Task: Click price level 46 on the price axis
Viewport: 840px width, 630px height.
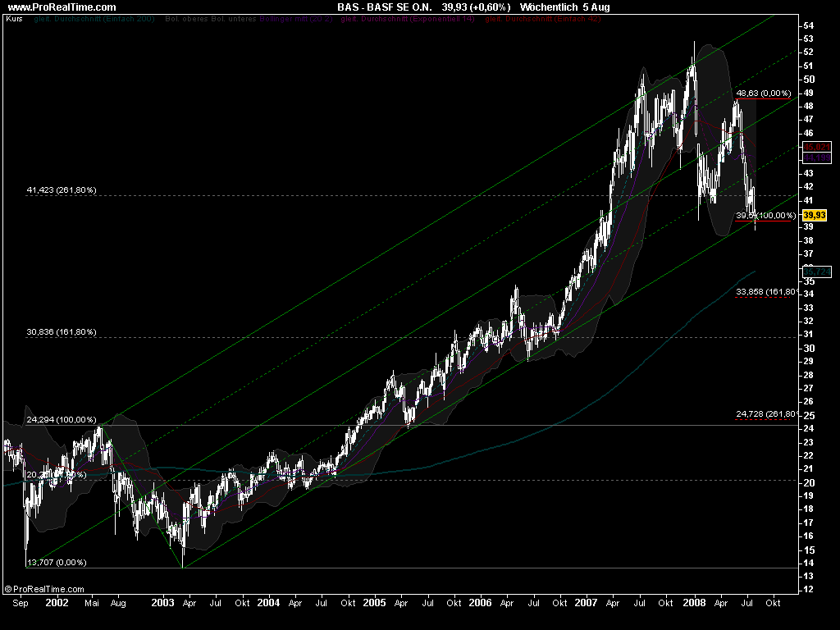Action: [809, 133]
